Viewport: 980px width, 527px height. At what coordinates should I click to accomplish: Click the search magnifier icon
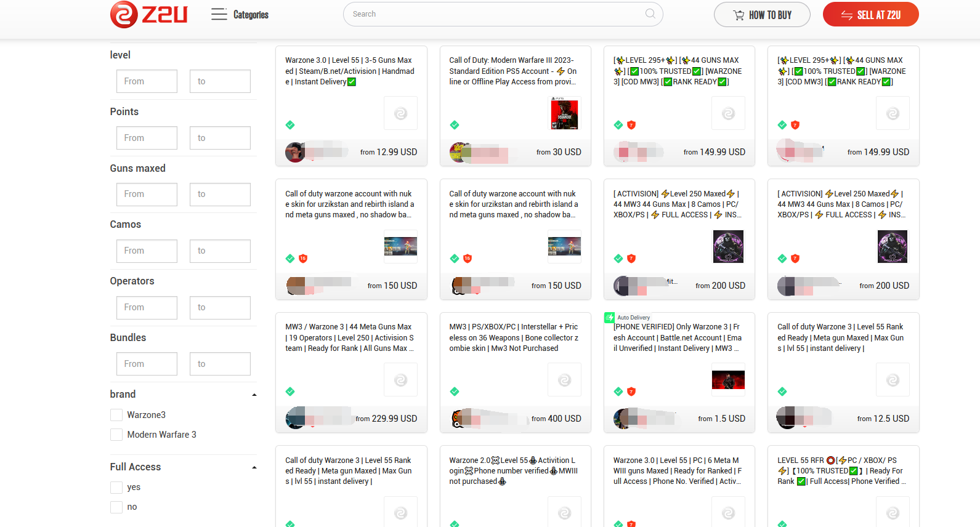(x=650, y=14)
